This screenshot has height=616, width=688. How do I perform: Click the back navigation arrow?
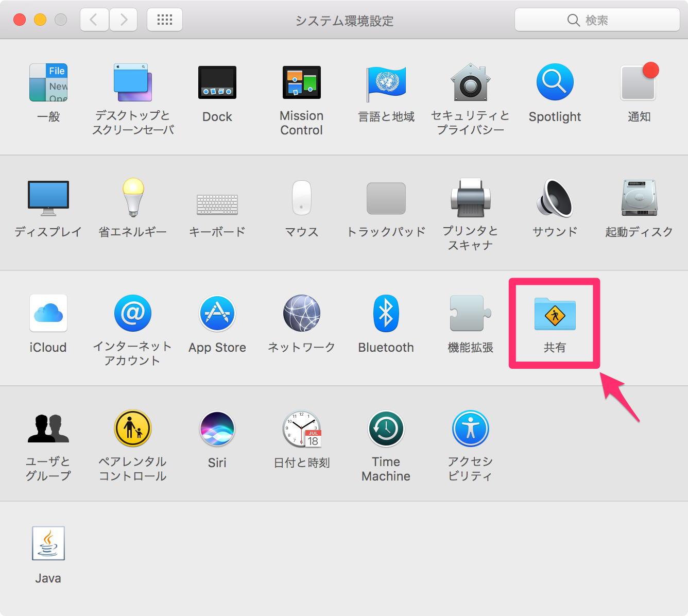[x=94, y=20]
